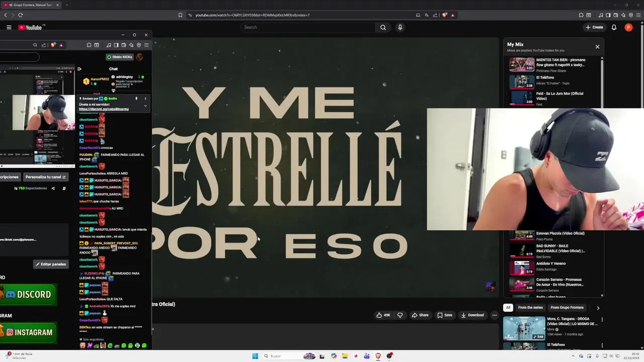This screenshot has width=644, height=362.
Task: Open the Kick profile avatar
Action: pyautogui.click(x=139, y=57)
